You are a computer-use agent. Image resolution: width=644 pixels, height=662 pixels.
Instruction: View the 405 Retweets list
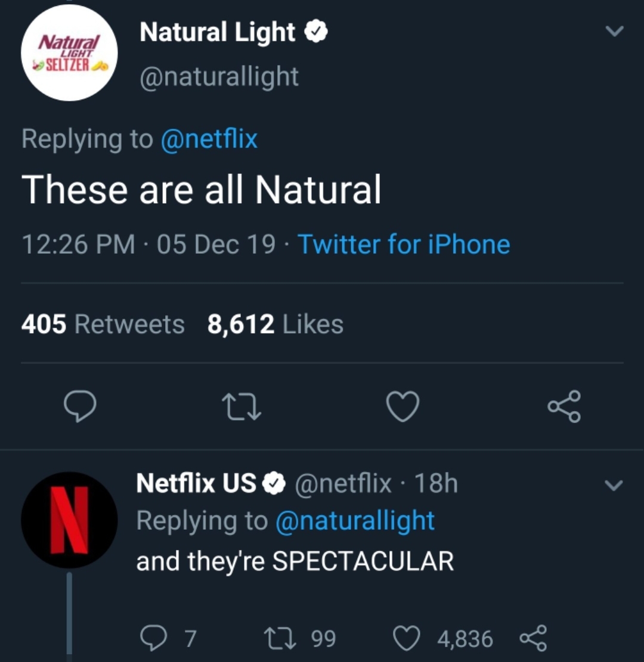[x=103, y=325]
